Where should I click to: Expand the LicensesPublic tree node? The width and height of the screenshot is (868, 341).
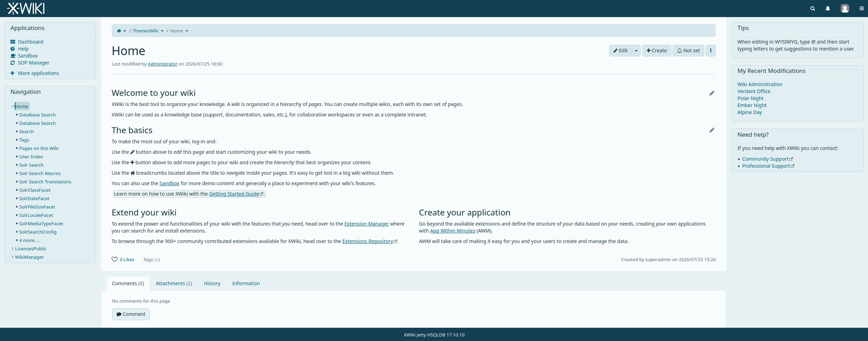[x=13, y=249]
